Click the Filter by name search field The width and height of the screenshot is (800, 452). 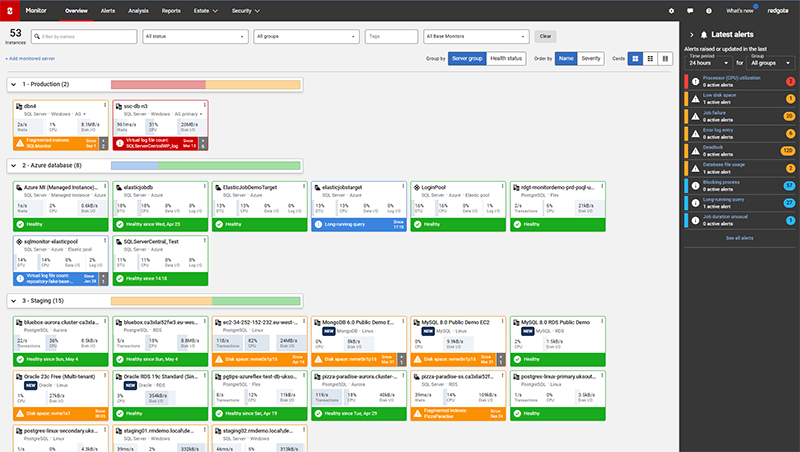(x=84, y=36)
